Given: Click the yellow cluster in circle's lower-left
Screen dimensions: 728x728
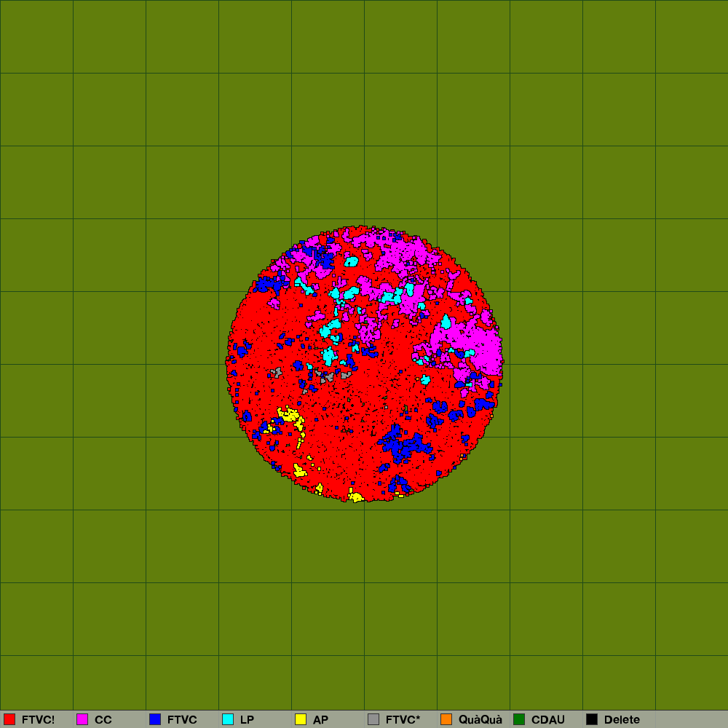Looking at the screenshot, I should [x=290, y=416].
